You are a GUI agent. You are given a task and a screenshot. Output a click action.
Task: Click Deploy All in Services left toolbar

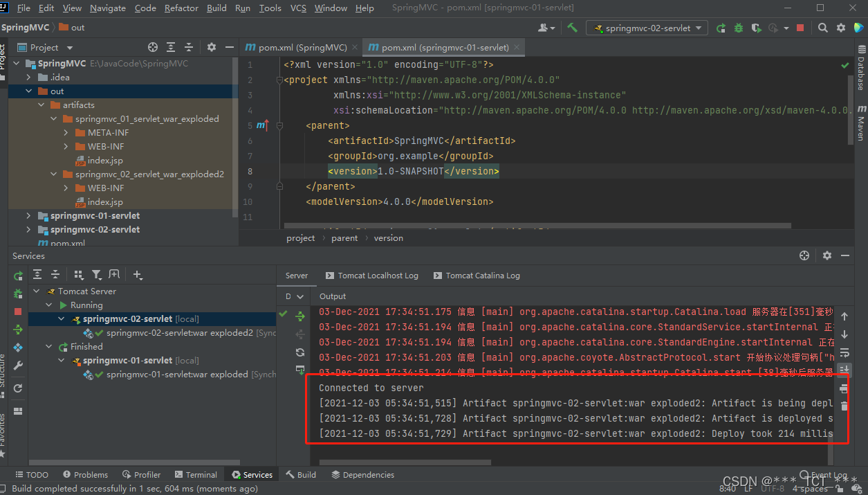18,330
